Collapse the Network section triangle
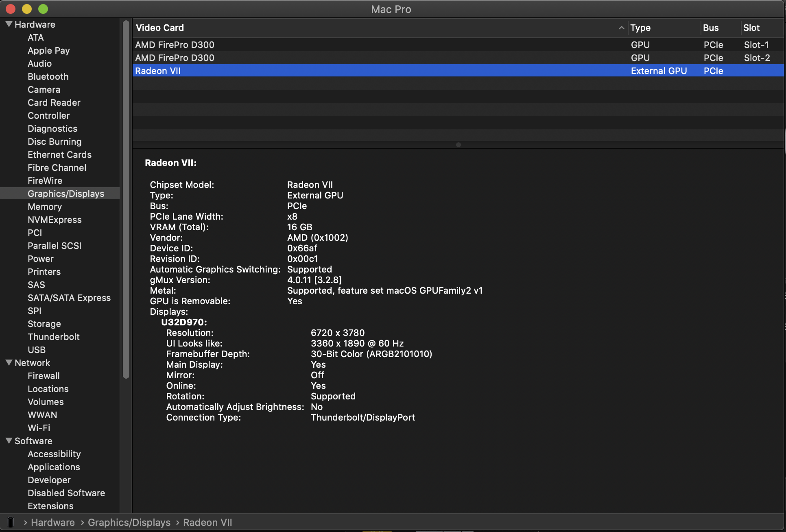The image size is (786, 532). point(9,363)
